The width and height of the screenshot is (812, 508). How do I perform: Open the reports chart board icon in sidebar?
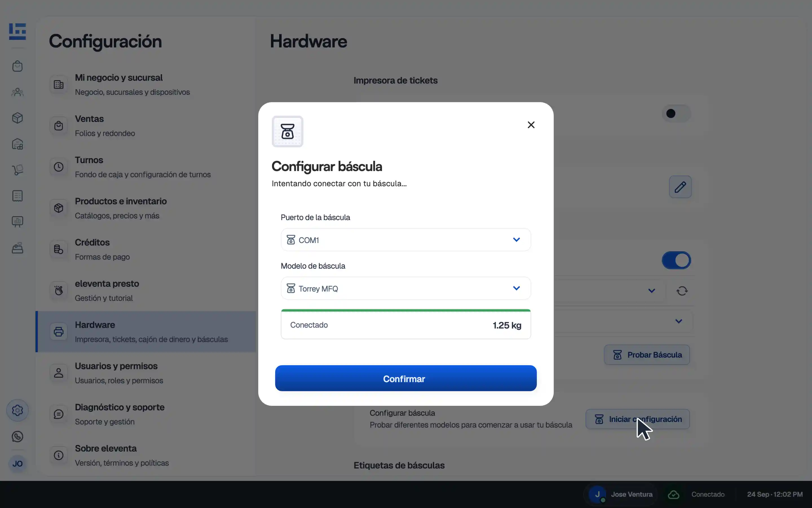coord(17,222)
